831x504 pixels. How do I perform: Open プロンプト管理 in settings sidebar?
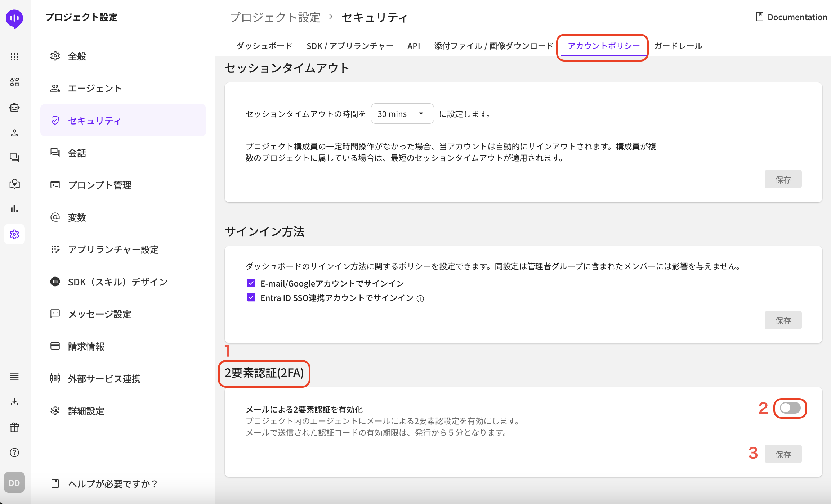click(x=100, y=185)
